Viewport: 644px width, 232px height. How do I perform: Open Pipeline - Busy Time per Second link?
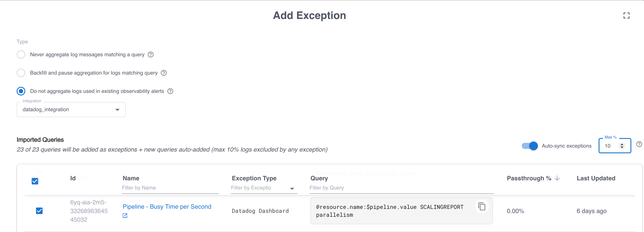point(167,206)
